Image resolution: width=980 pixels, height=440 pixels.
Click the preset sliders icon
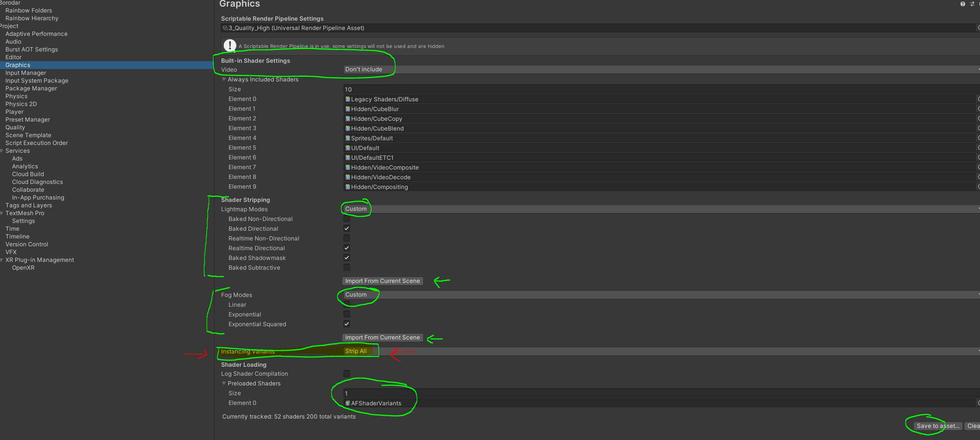coord(972,4)
